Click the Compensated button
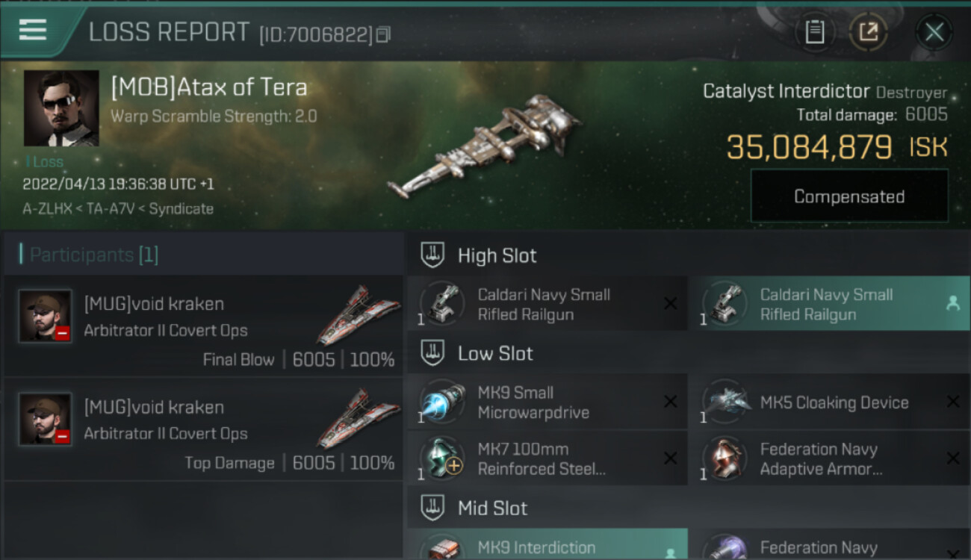Image resolution: width=971 pixels, height=560 pixels. (849, 196)
